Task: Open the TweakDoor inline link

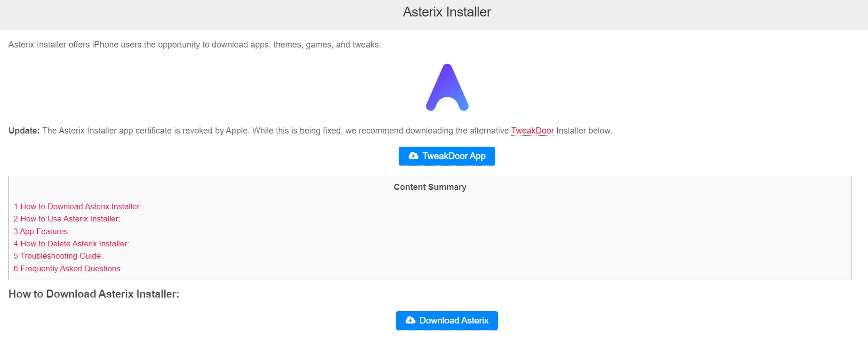Action: [532, 131]
